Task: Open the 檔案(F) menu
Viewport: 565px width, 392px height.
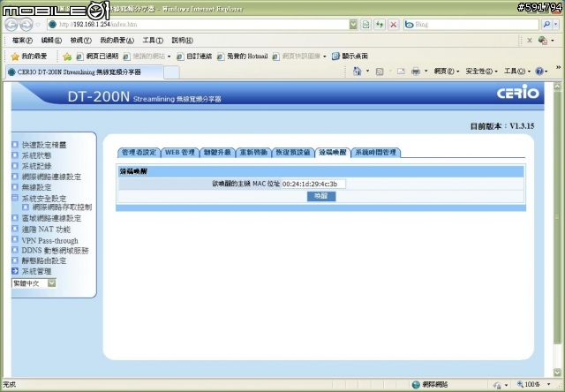Action: [x=22, y=41]
